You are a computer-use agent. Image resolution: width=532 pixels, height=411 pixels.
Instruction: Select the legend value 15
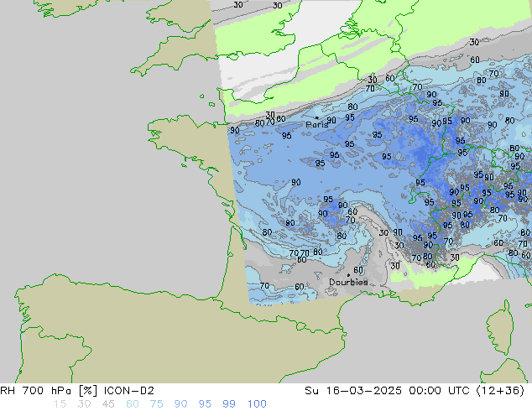point(60,404)
